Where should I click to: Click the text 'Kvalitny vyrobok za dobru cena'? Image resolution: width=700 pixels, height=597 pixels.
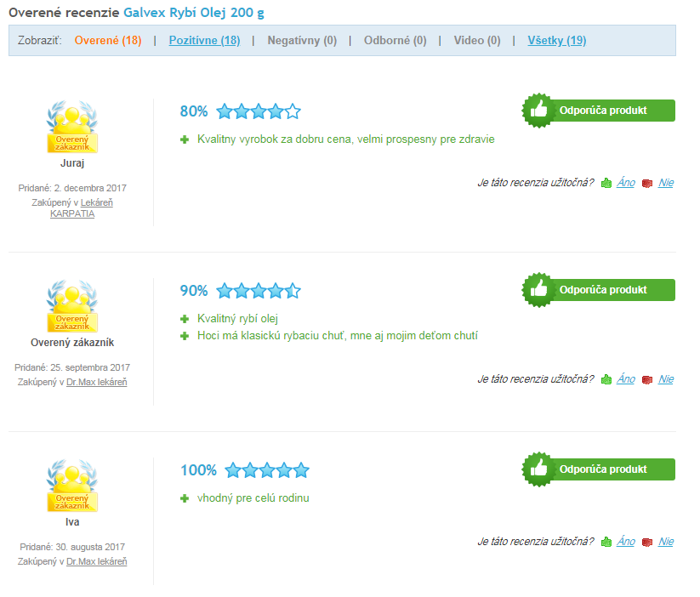(274, 139)
